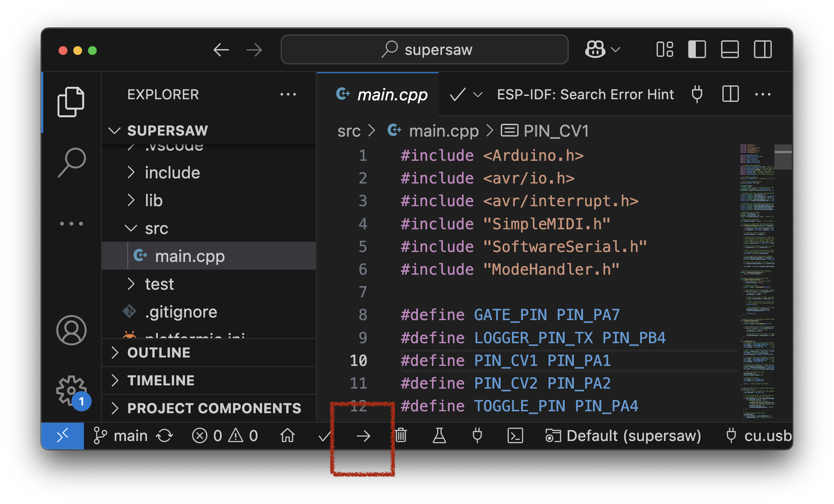Screen dimensions: 834x504
Task: Build project with PlatformIO checkmark icon
Action: [x=324, y=436]
